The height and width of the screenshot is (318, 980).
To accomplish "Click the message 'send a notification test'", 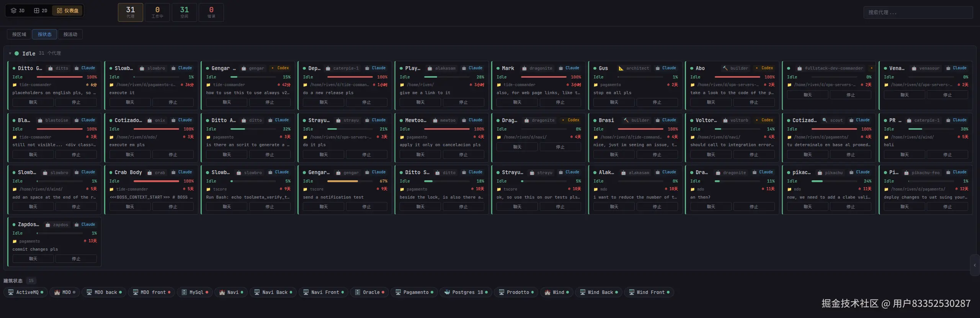I will point(333,197).
